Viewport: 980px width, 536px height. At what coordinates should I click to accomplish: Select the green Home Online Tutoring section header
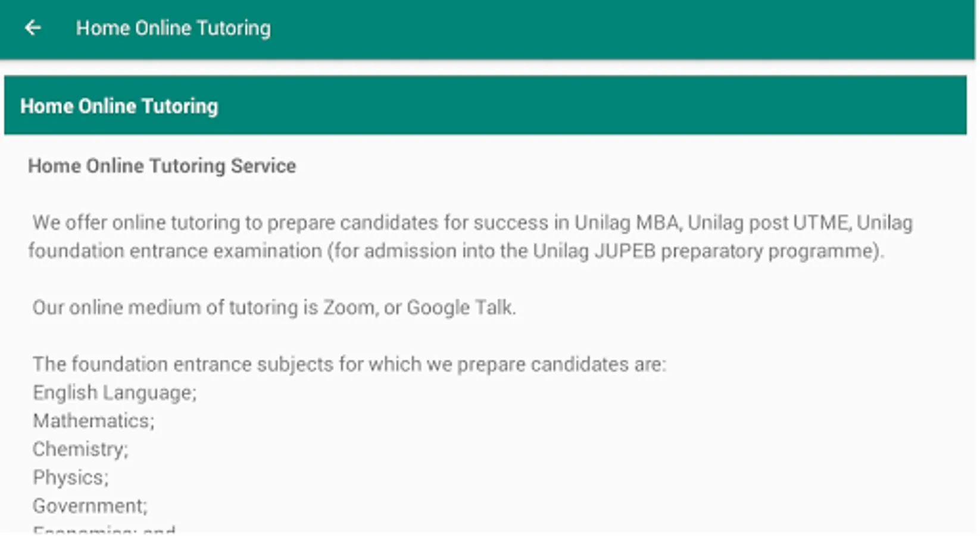click(485, 105)
